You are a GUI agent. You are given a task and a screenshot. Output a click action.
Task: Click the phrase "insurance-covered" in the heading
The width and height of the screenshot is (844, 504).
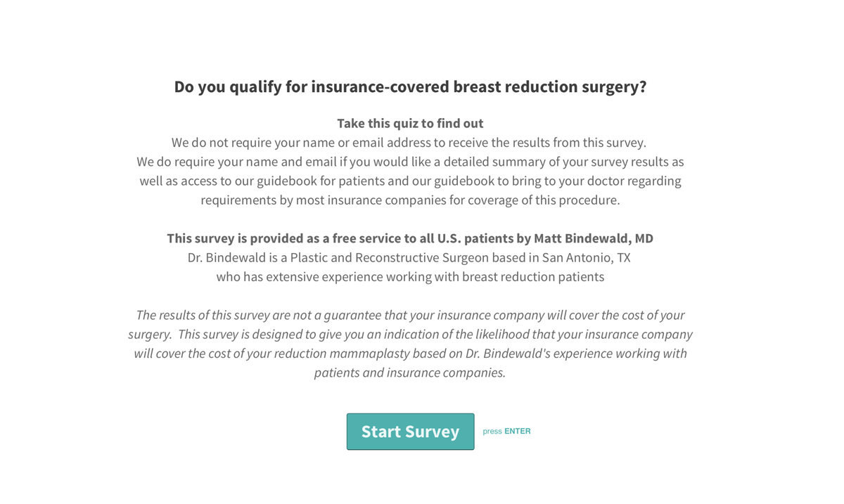381,86
